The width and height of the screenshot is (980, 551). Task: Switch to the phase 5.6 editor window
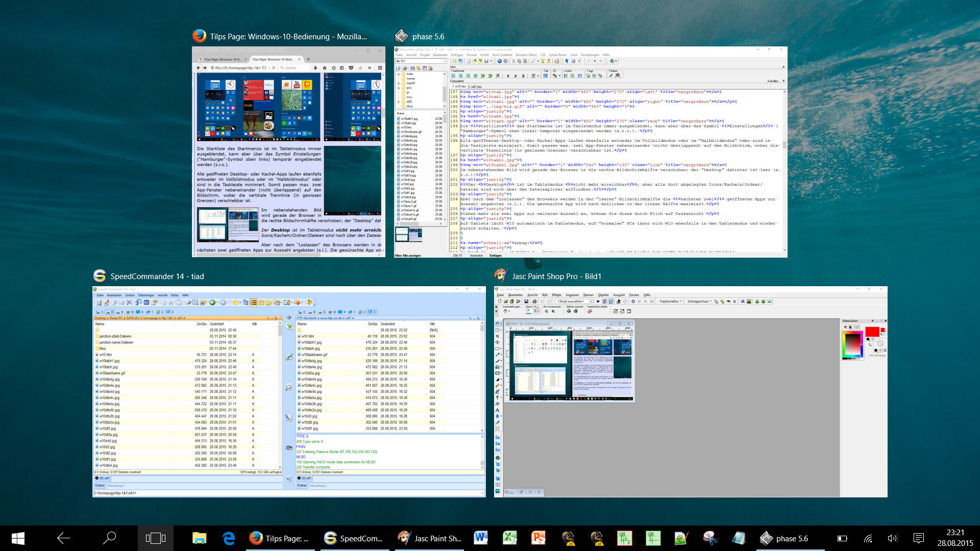tap(591, 152)
